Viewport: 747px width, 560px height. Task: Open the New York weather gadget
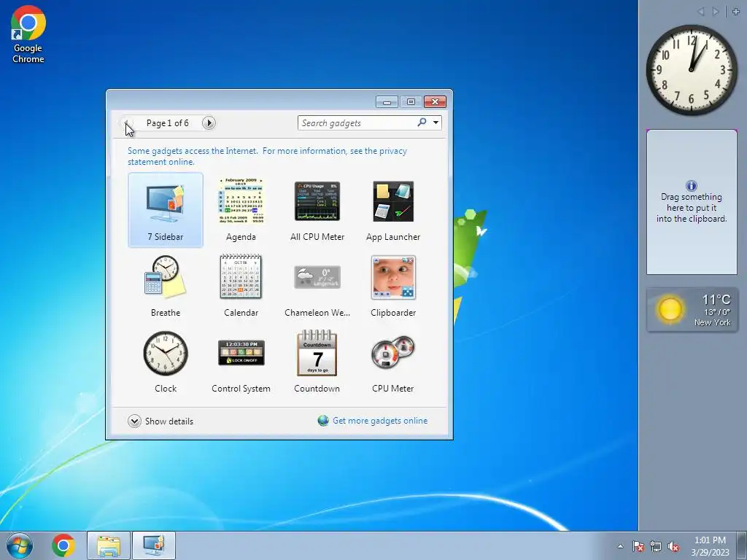(692, 309)
